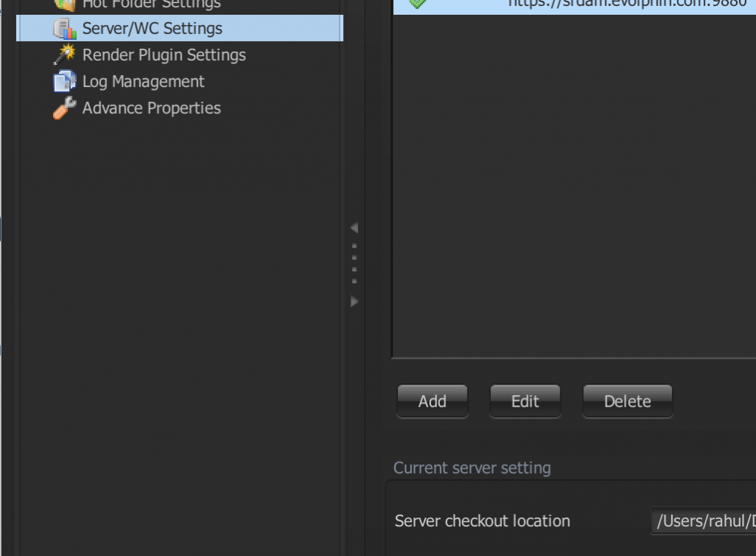Screen dimensions: 756x556
Task: Open Render Plugin Settings page
Action: pyautogui.click(x=164, y=55)
